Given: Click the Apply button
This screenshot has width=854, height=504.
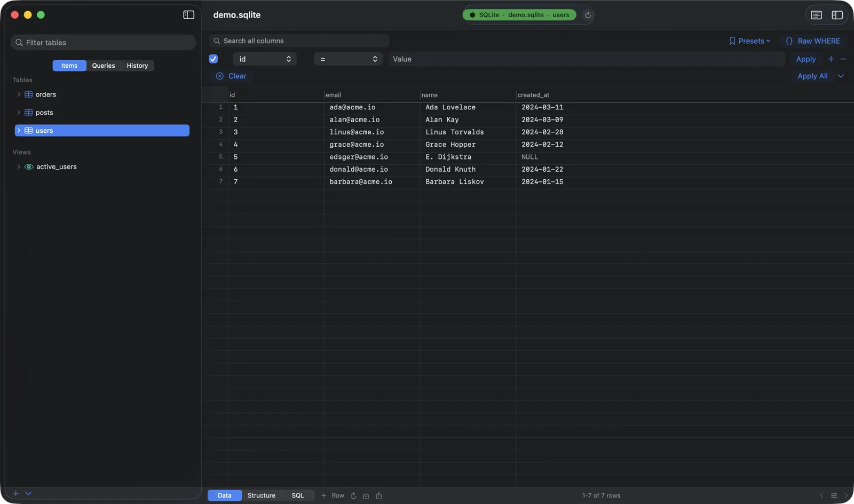Looking at the screenshot, I should click(x=806, y=59).
